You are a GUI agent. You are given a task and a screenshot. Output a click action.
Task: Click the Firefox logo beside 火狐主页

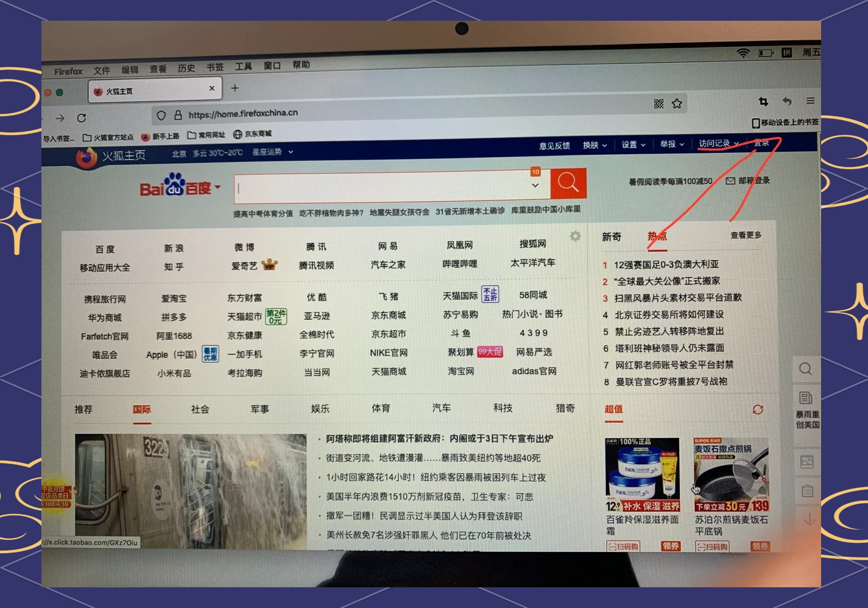(x=86, y=157)
